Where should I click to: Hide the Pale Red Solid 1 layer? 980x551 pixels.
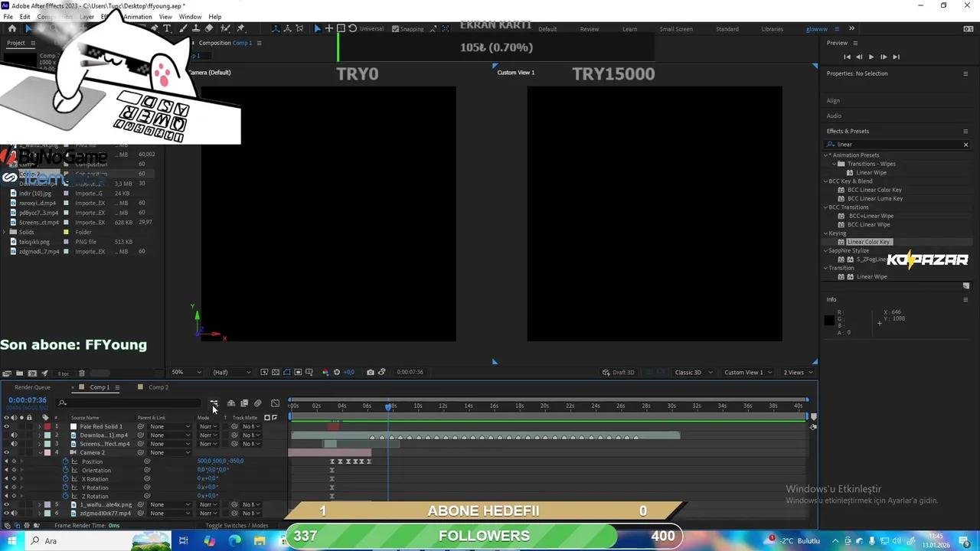point(6,426)
